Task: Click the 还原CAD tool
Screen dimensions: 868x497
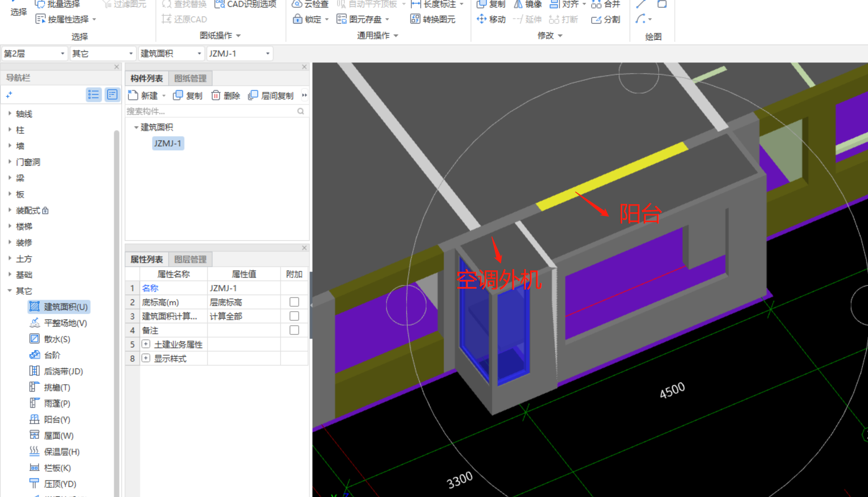Action: [x=184, y=19]
